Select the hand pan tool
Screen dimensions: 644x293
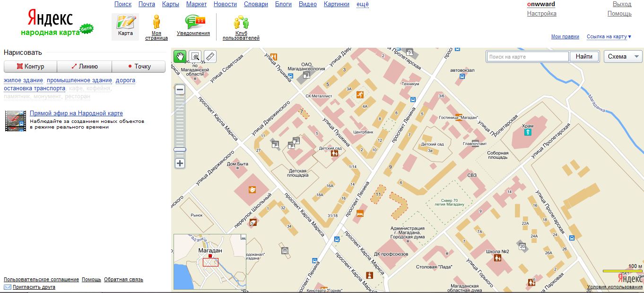[180, 57]
